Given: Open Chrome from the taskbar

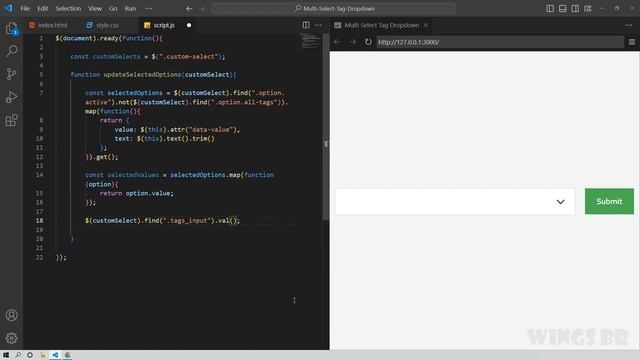Looking at the screenshot, I should pyautogui.click(x=67, y=355).
